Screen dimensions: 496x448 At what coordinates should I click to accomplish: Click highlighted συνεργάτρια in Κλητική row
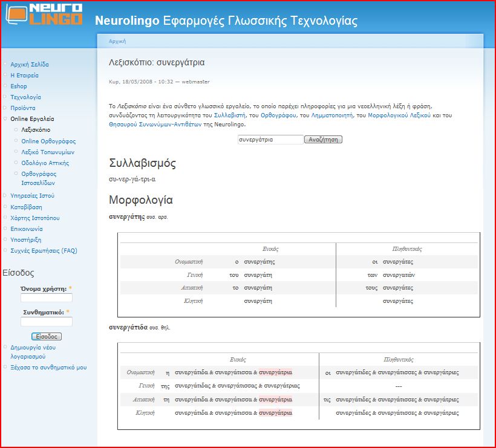pyautogui.click(x=275, y=413)
